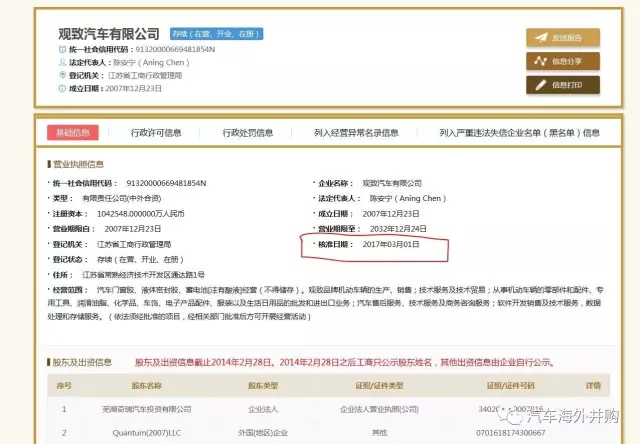This screenshot has height=444, width=640.
Task: Click the 证照/证件号码 column header
Action: pyautogui.click(x=511, y=386)
